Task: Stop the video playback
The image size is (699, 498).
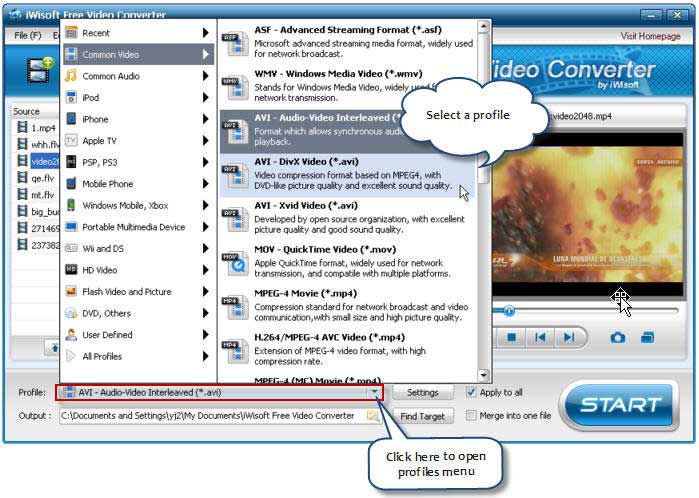Action: point(512,337)
